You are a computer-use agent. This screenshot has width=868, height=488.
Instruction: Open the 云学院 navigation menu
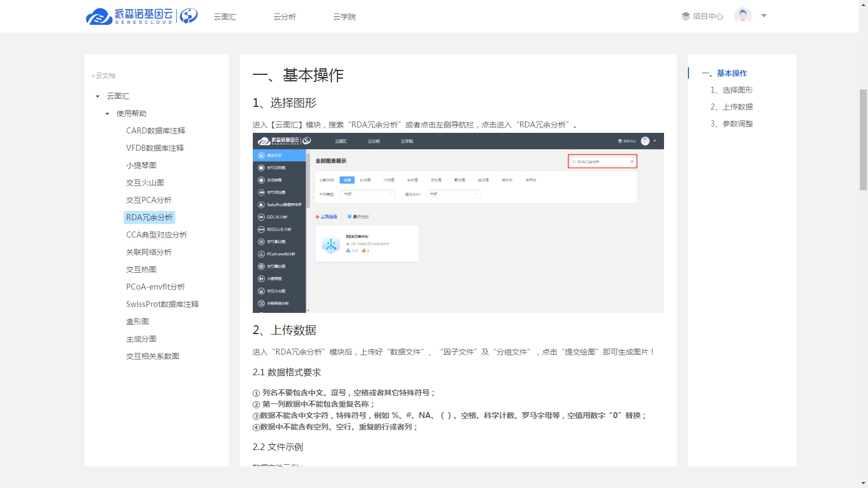pos(344,17)
